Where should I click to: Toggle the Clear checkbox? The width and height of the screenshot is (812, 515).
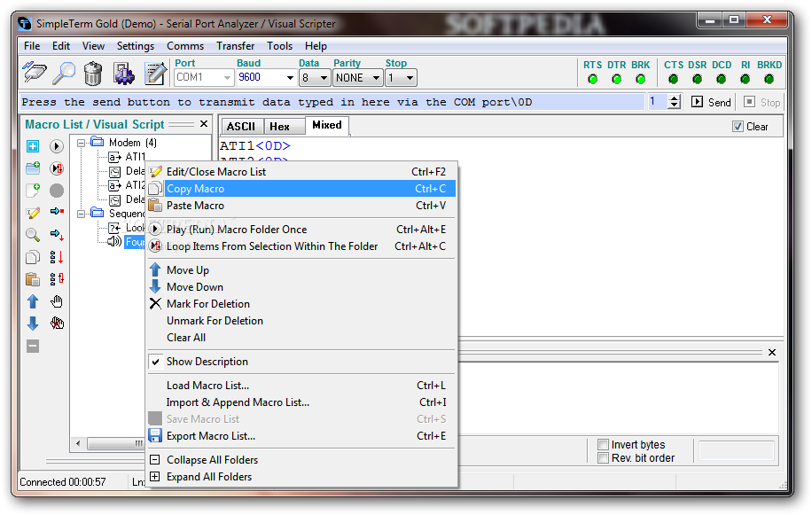point(738,127)
